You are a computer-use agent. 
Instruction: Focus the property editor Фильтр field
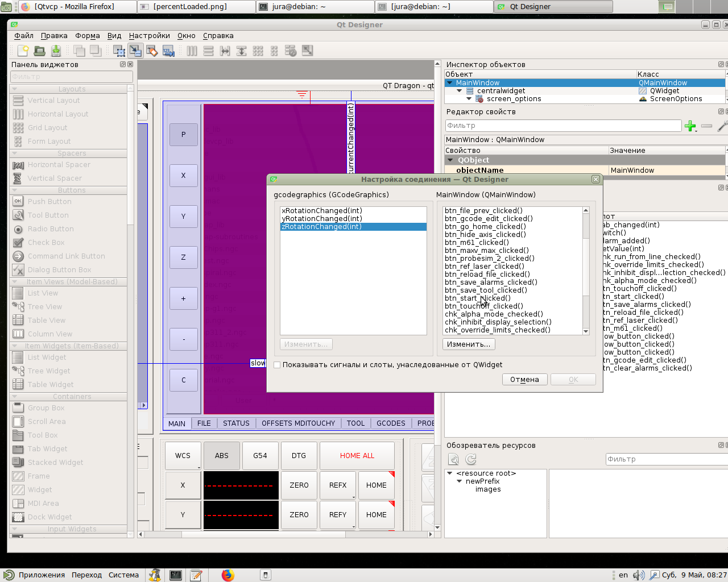pyautogui.click(x=563, y=126)
